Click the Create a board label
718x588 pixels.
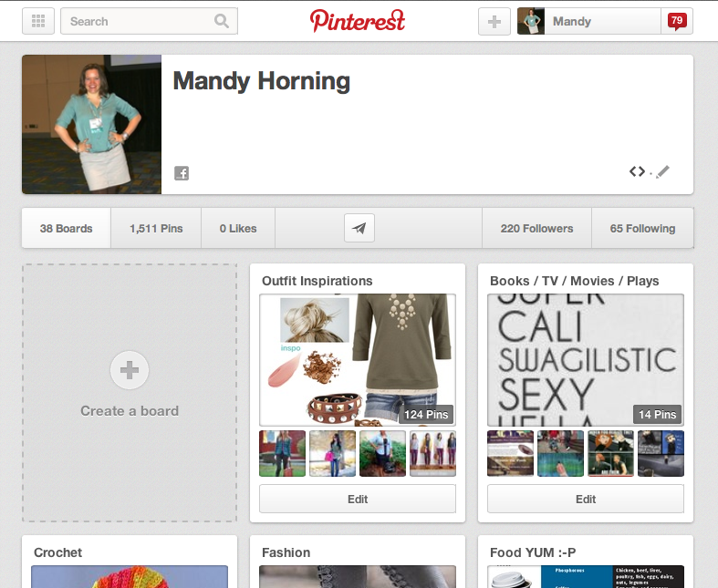130,411
